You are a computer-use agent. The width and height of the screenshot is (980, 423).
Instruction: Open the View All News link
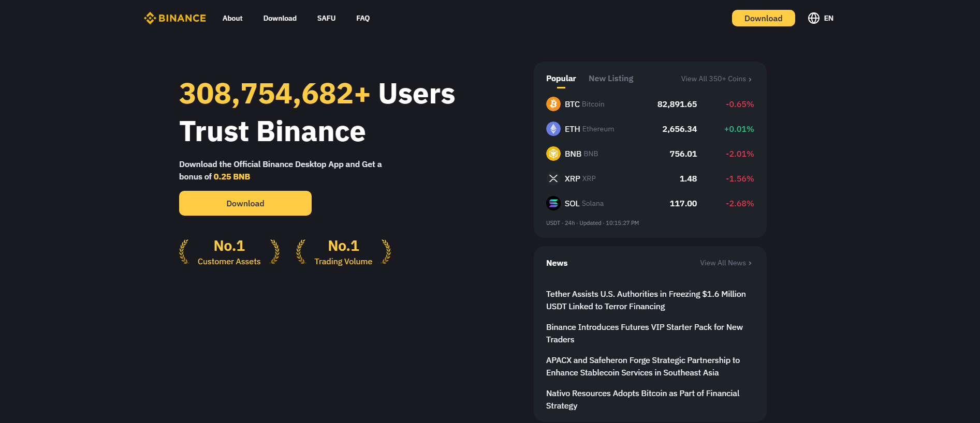click(x=726, y=263)
